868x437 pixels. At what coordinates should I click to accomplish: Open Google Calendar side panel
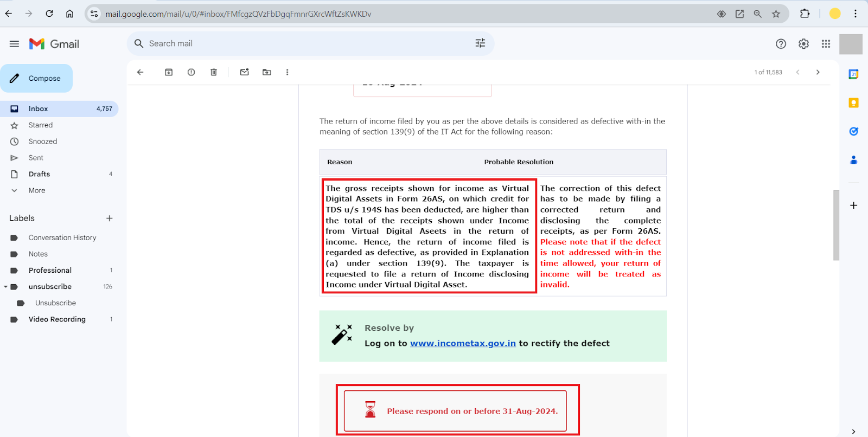(853, 74)
